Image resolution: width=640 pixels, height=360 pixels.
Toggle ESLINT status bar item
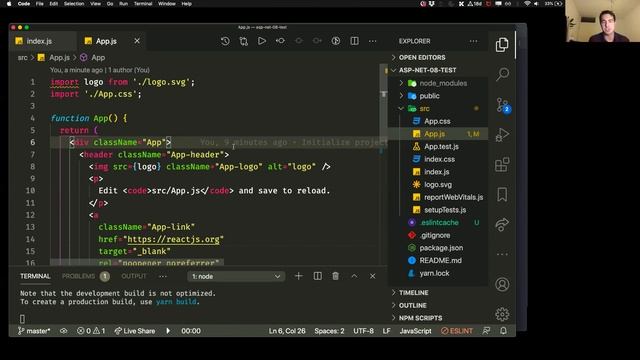457,331
